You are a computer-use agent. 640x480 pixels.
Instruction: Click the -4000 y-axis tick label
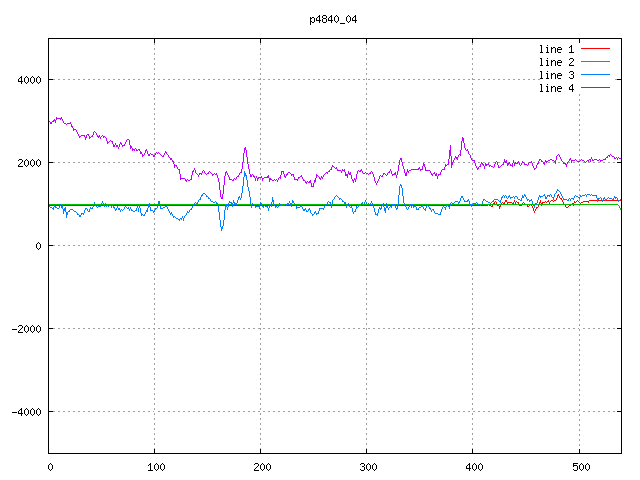click(24, 412)
